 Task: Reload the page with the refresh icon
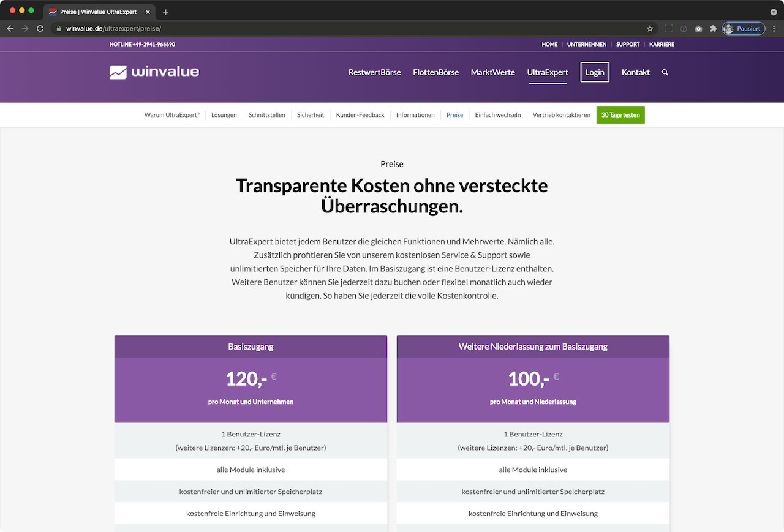pyautogui.click(x=40, y=28)
